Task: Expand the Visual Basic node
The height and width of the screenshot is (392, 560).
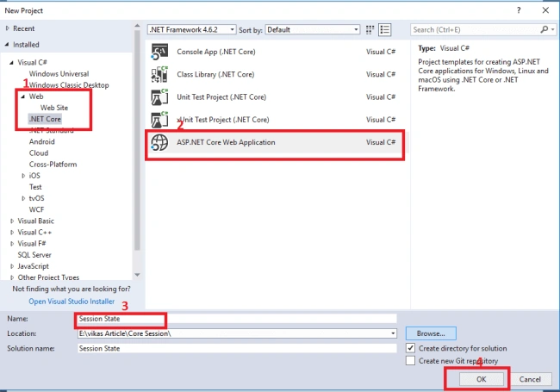Action: 12,221
